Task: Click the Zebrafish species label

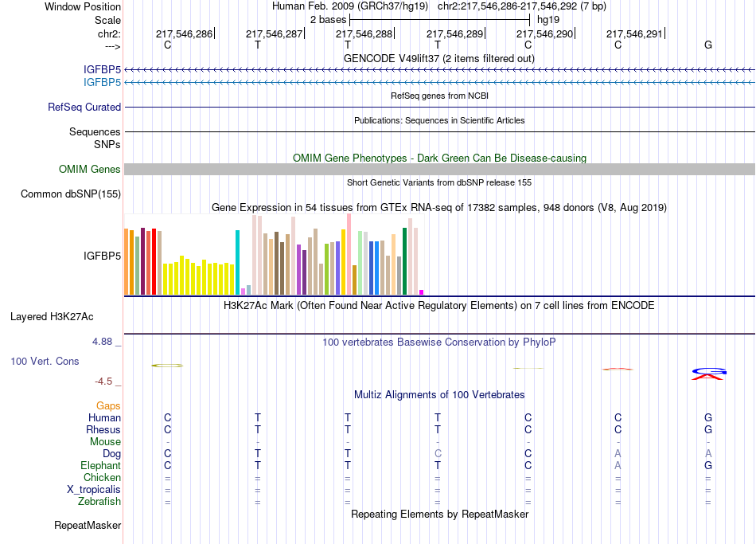Action: coord(99,501)
